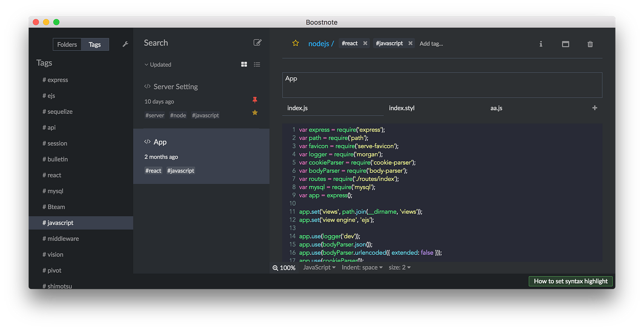Screen dimensions: 644x330
Task: Change indent size dropdown
Action: coord(400,267)
